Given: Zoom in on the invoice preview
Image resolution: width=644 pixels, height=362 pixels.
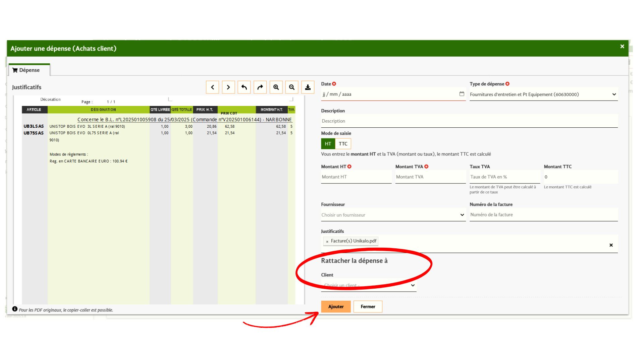Looking at the screenshot, I should (x=276, y=87).
